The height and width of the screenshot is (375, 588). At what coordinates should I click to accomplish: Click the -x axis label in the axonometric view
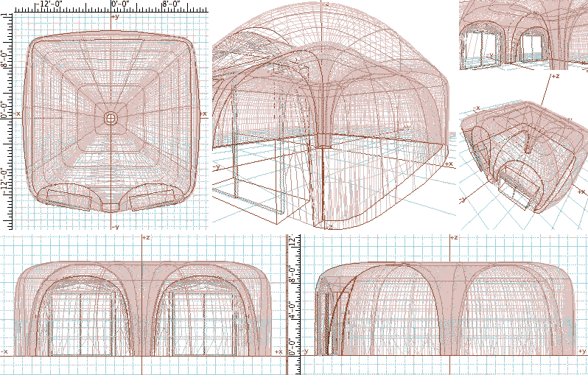(x=477, y=109)
